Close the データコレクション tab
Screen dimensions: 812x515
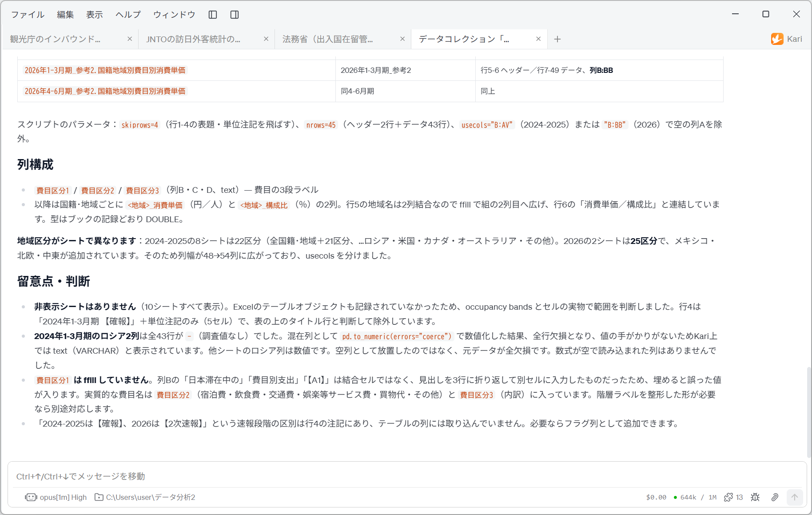pos(538,39)
